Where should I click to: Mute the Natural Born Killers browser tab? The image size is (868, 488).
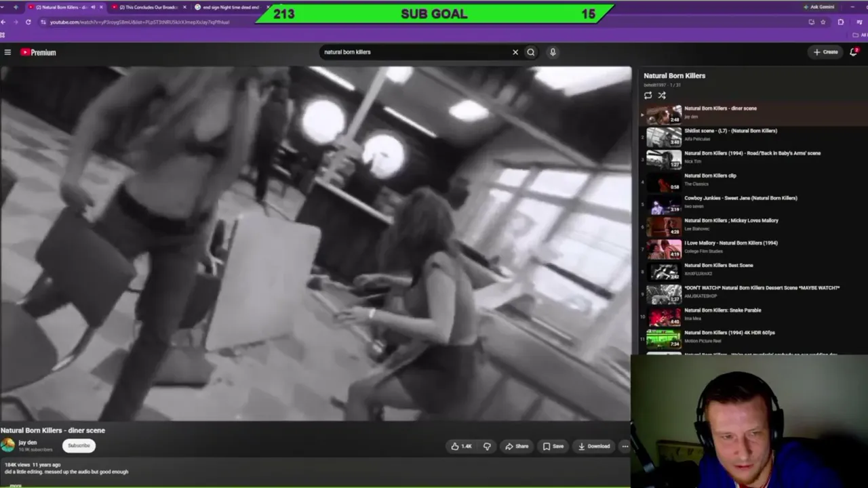pyautogui.click(x=93, y=7)
